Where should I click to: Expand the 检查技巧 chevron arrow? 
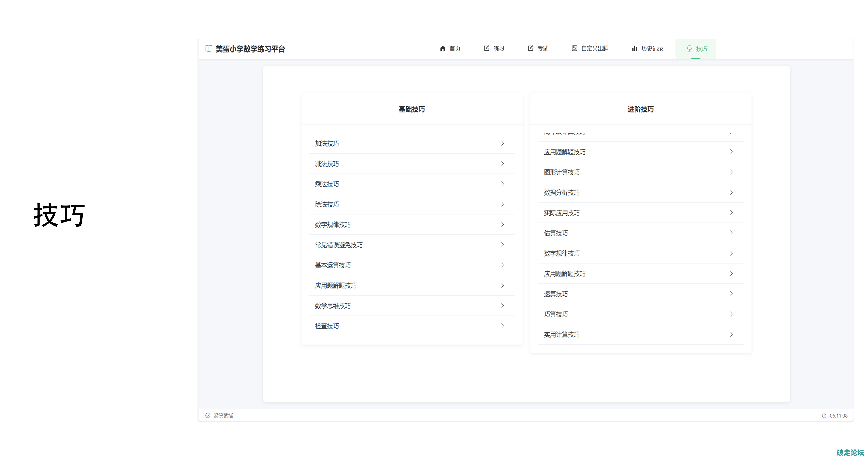coord(502,326)
